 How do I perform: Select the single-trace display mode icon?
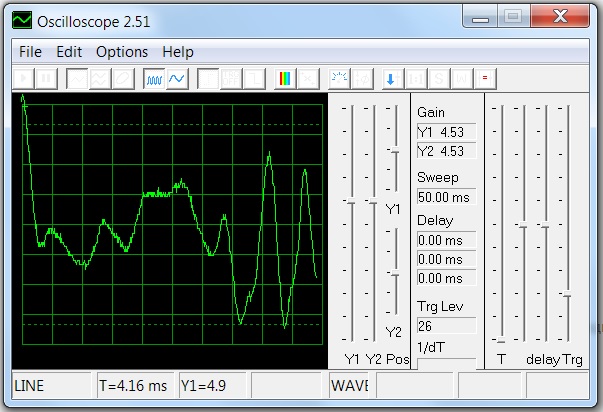point(77,78)
